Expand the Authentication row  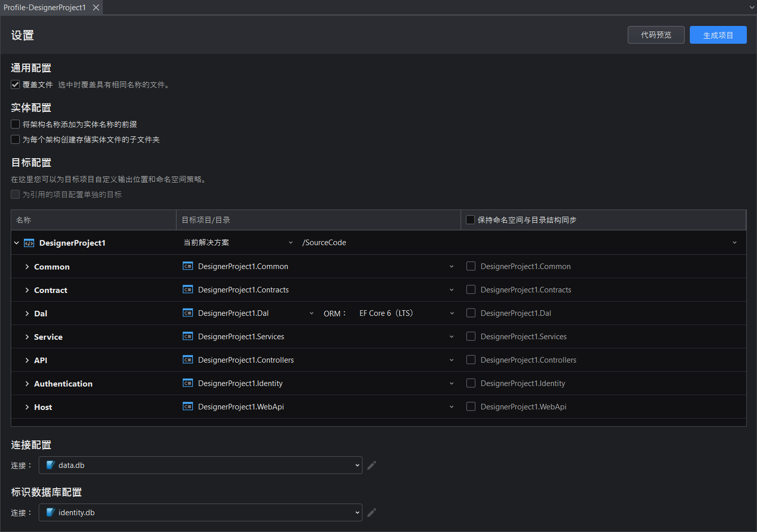coord(27,383)
